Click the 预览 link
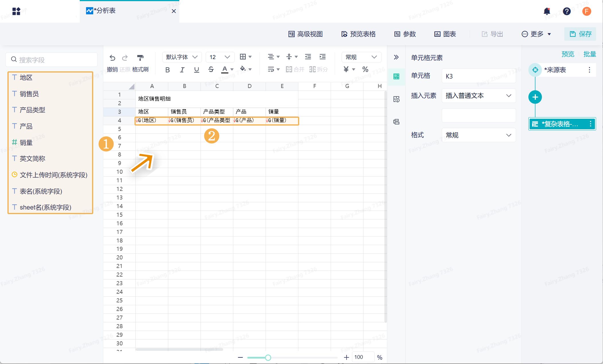This screenshot has height=364, width=603. pyautogui.click(x=567, y=54)
